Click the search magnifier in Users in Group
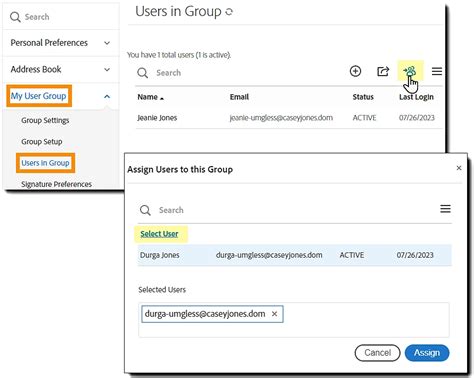This screenshot has height=378, width=474. pyautogui.click(x=143, y=73)
